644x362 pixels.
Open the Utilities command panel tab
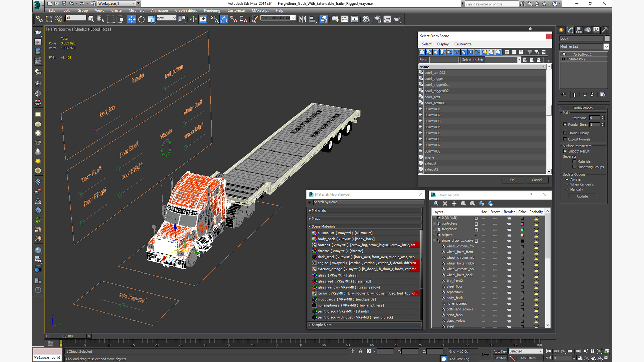[605, 30]
